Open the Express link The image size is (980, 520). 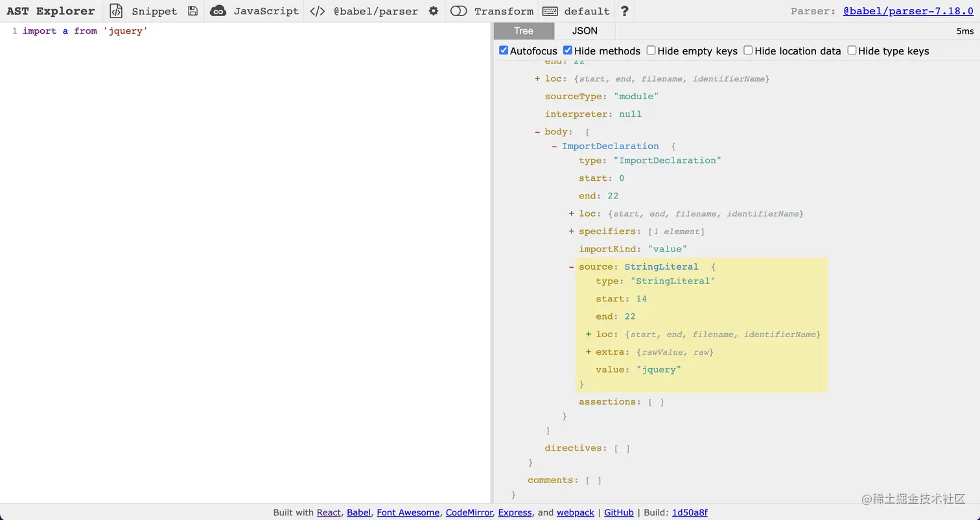pyautogui.click(x=515, y=512)
